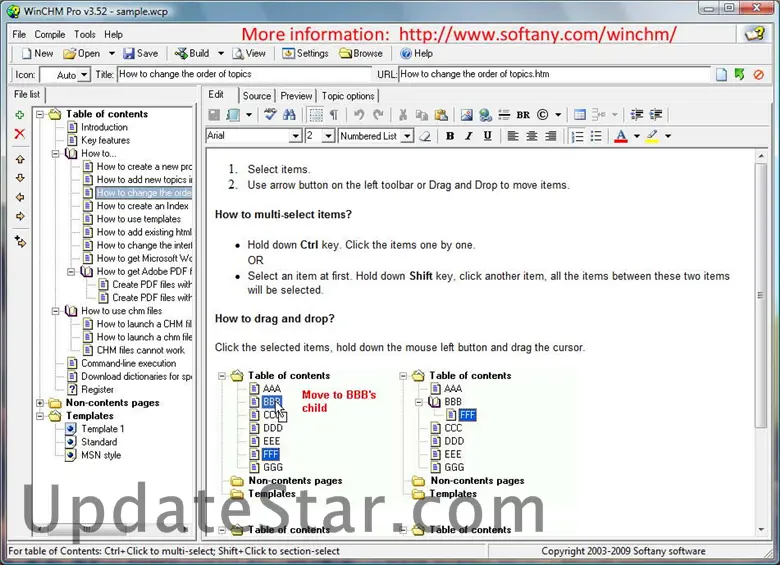Click into the Title input field
This screenshot has height=565, width=780.
point(244,75)
